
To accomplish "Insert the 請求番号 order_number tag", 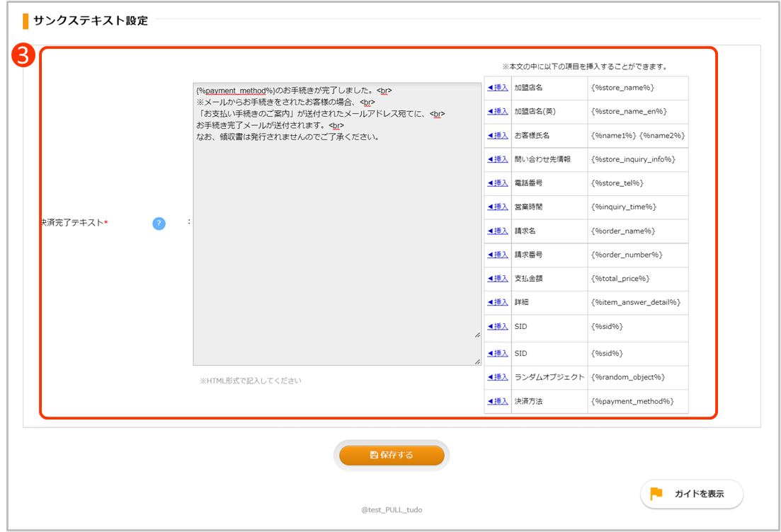I will coord(498,255).
